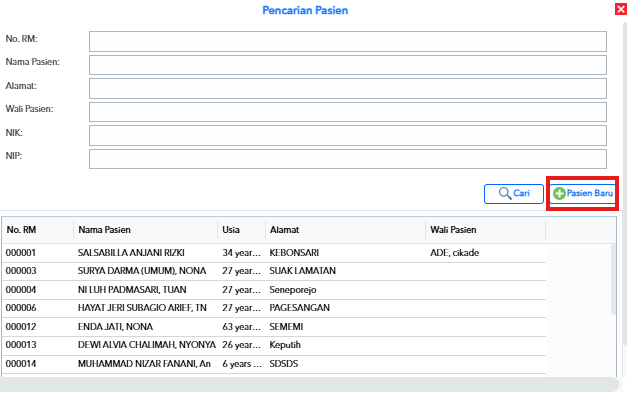
Task: Select patient row number 000013
Action: pos(21,345)
